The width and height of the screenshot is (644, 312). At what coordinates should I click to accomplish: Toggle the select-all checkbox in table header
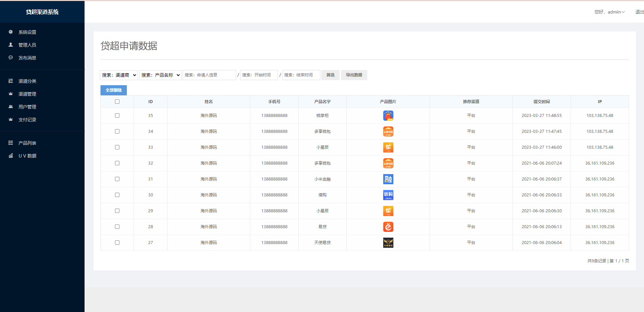pos(117,102)
